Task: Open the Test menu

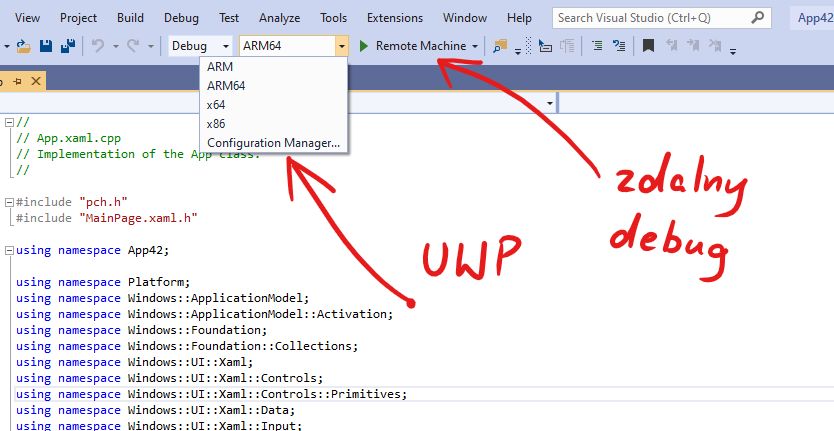Action: click(229, 18)
